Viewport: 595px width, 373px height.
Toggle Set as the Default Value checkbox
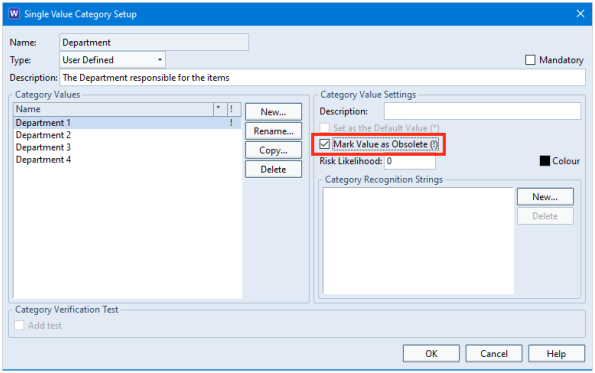pos(324,128)
